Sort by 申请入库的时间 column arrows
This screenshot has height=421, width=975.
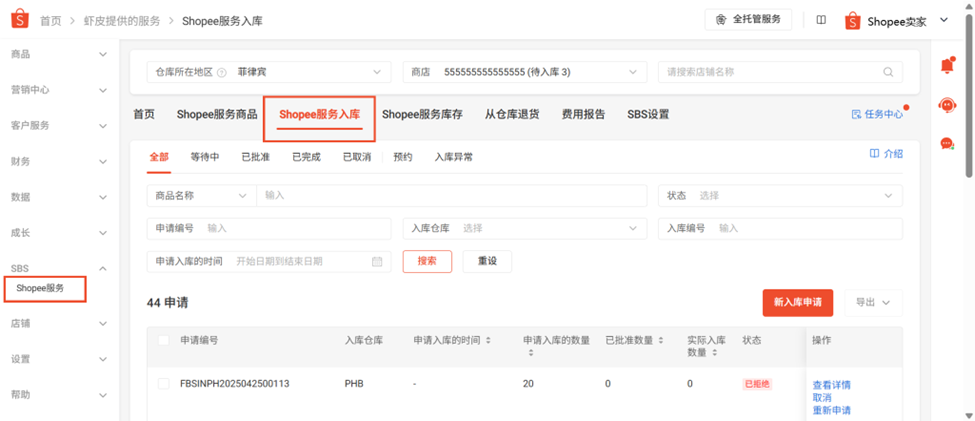click(488, 341)
